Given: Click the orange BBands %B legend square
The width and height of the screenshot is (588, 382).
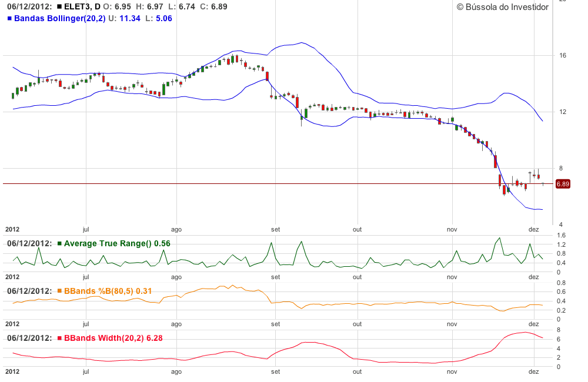Looking at the screenshot, I should [x=59, y=291].
